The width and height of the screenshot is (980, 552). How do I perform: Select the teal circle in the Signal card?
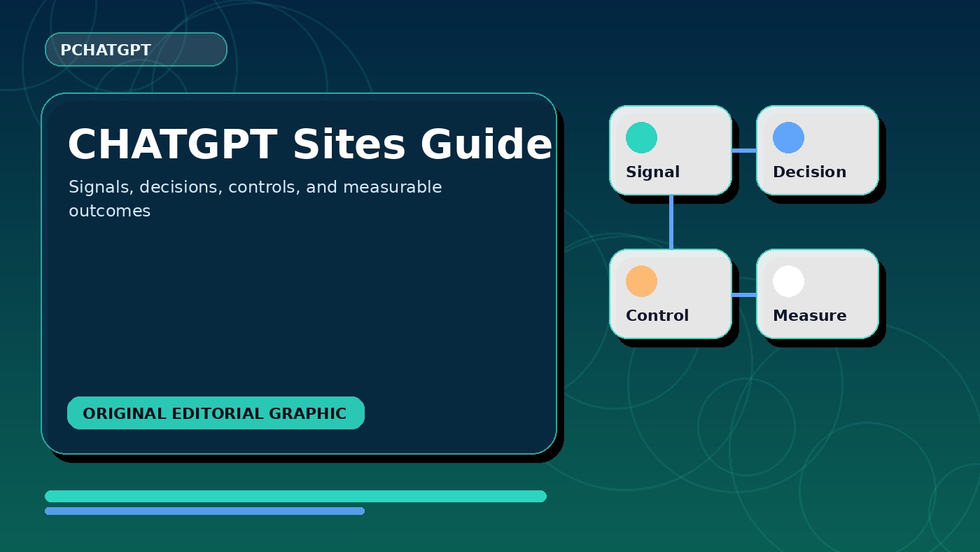coord(641,137)
